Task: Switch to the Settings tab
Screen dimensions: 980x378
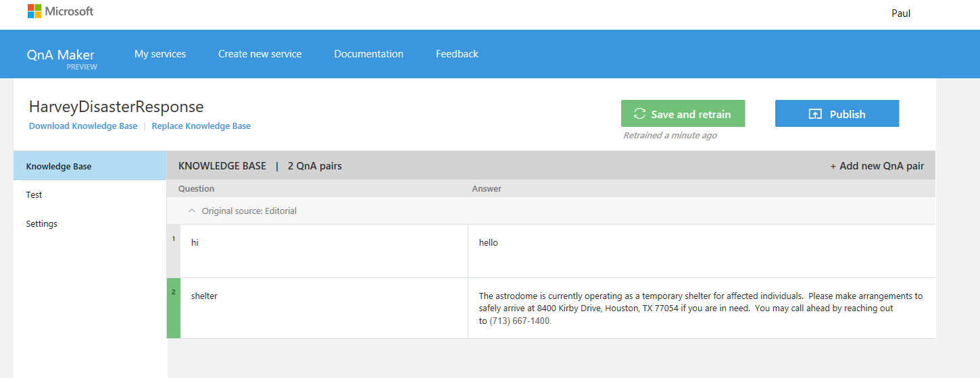Action: coord(42,224)
